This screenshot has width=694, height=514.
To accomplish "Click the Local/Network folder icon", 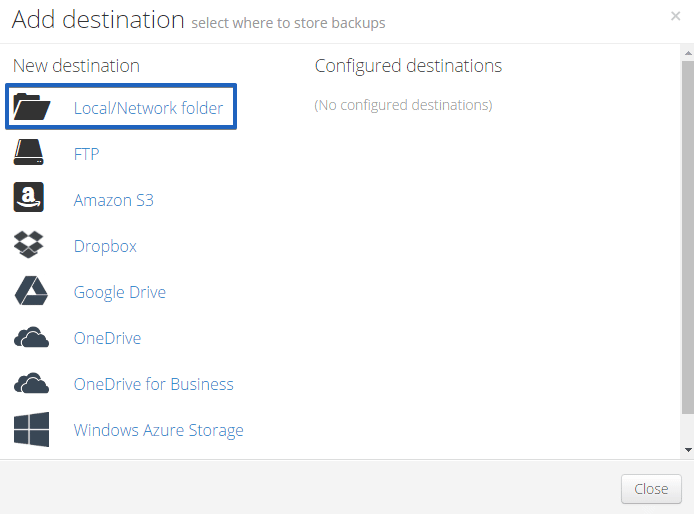I will pos(31,107).
